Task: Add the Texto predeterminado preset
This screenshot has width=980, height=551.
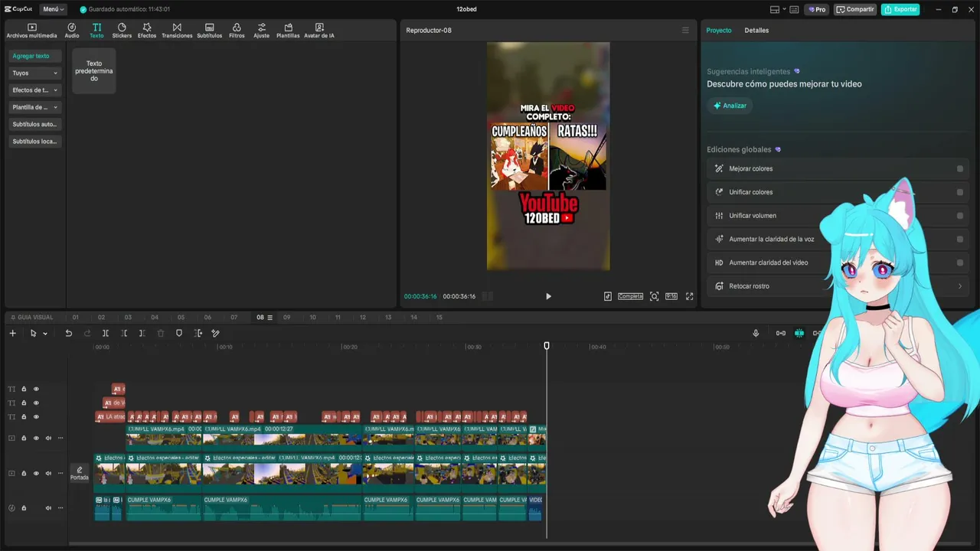Action: pyautogui.click(x=94, y=71)
